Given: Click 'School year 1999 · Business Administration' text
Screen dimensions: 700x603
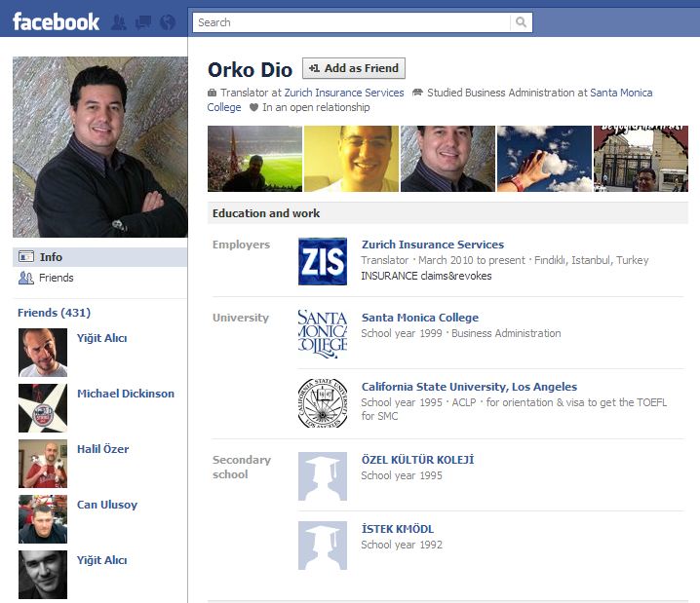Looking at the screenshot, I should point(461,333).
